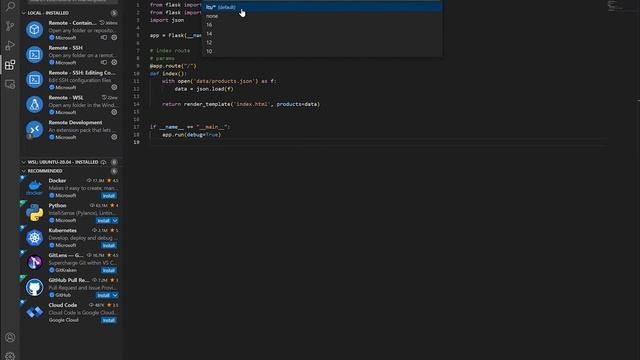This screenshot has width=640, height=360.
Task: Collapse the Local - Installed section
Action: tap(24, 13)
